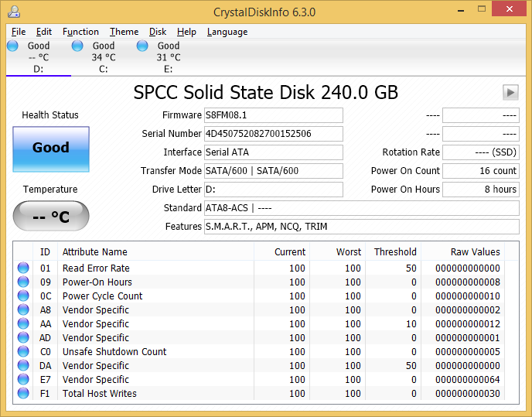Click raw value 000000000030

pyautogui.click(x=468, y=394)
